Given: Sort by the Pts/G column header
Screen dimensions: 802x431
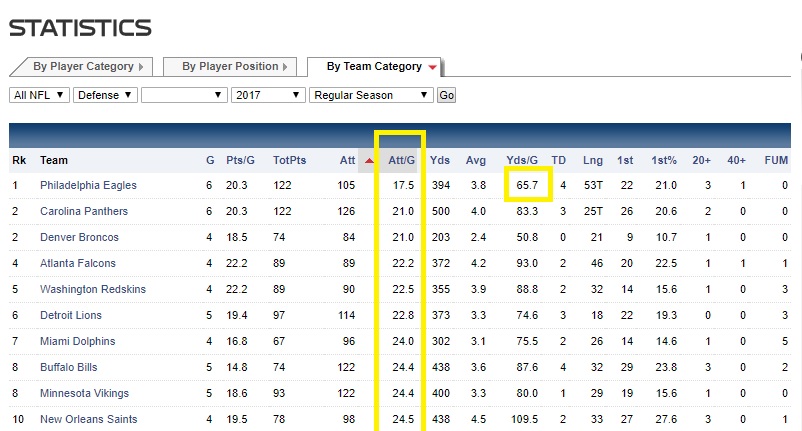Looking at the screenshot, I should point(240,160).
